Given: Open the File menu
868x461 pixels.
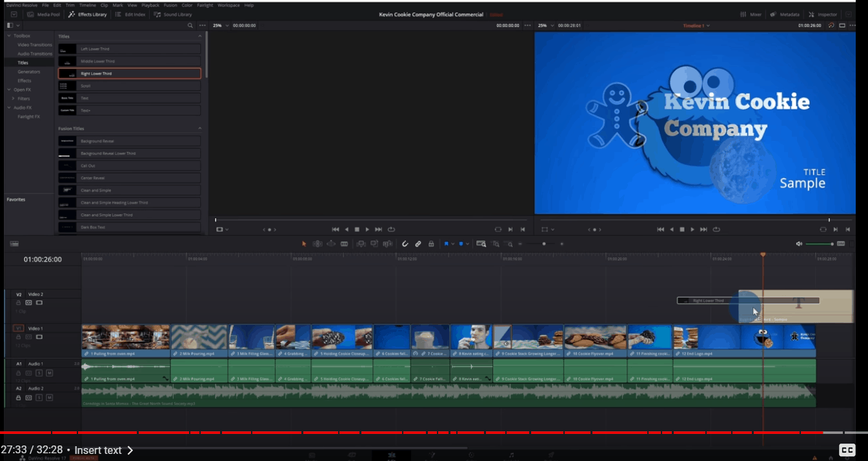Looking at the screenshot, I should click(45, 5).
